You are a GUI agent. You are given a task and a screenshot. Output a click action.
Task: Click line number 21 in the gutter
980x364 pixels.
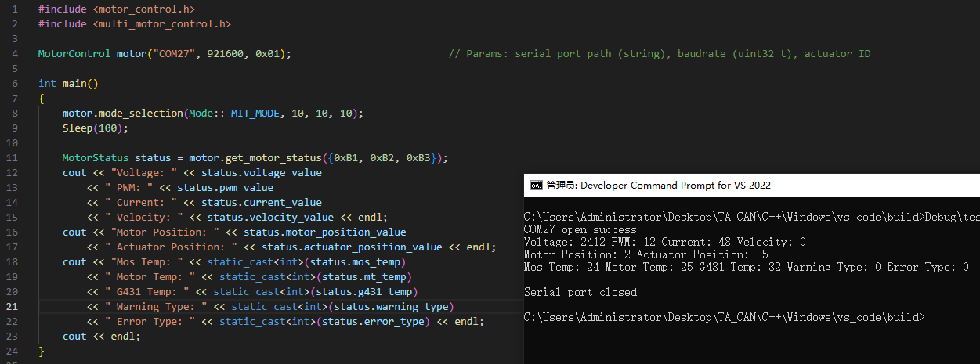(12, 306)
